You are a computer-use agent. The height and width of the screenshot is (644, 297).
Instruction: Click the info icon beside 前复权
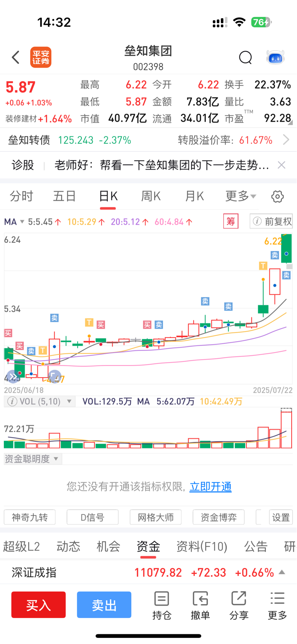point(257,221)
